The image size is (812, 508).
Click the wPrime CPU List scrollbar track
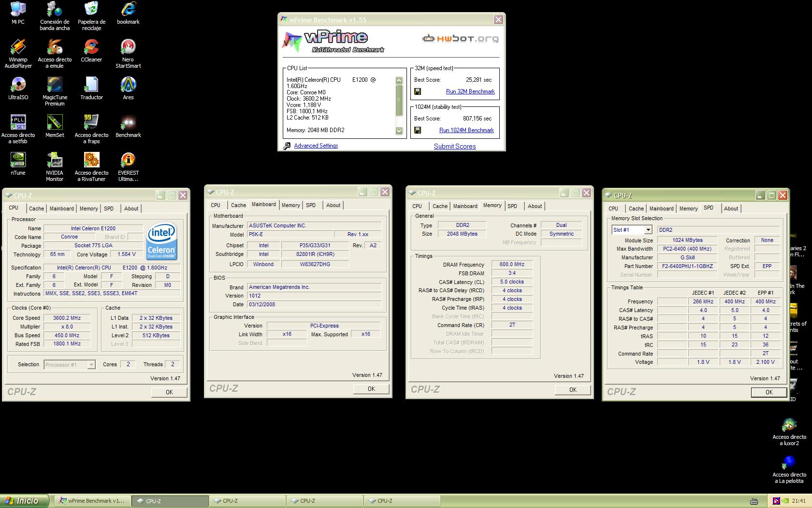(x=399, y=105)
